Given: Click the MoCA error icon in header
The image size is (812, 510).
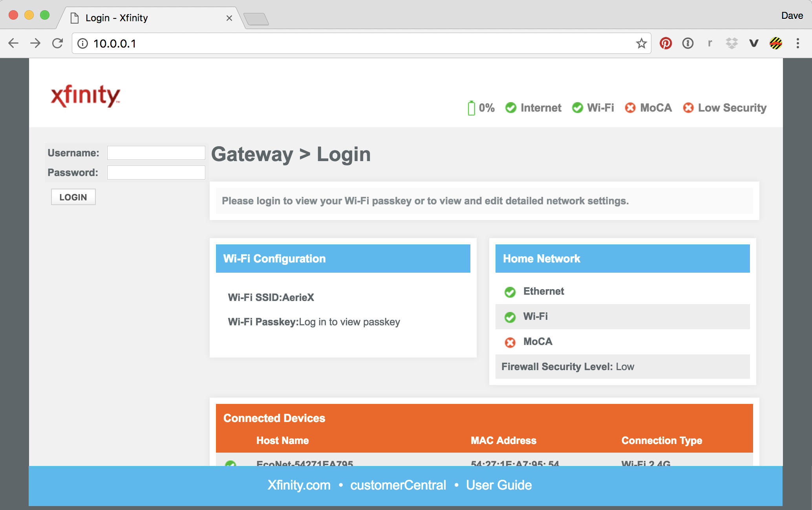Looking at the screenshot, I should tap(631, 108).
